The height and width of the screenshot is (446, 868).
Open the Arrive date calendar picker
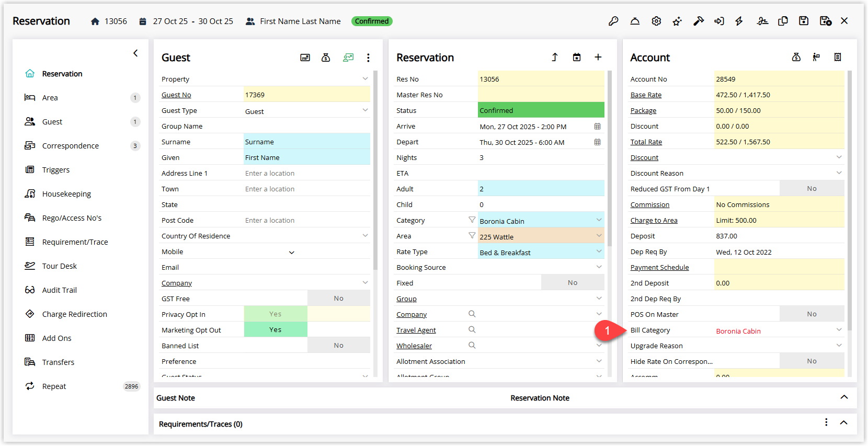598,127
